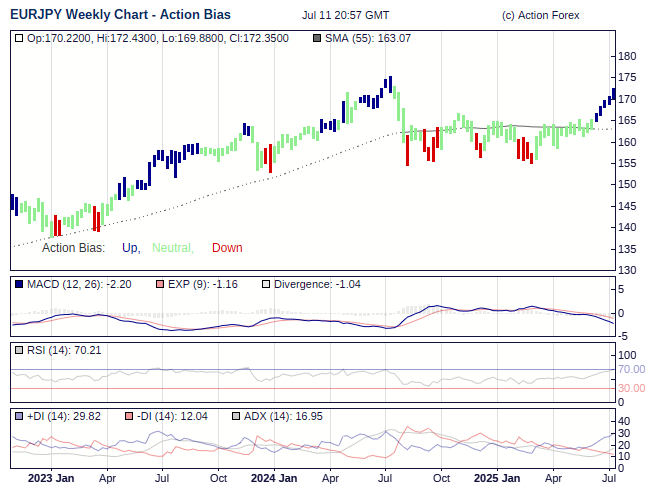This screenshot has width=650, height=489.
Task: Click the Divergence legend swatch
Action: tap(265, 284)
